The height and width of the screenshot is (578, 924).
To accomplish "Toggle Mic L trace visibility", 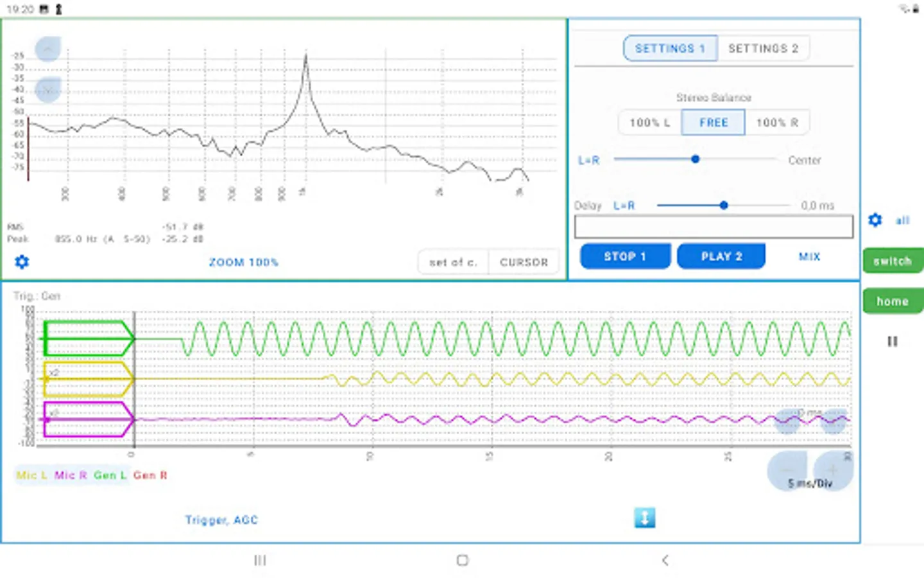I will point(32,475).
